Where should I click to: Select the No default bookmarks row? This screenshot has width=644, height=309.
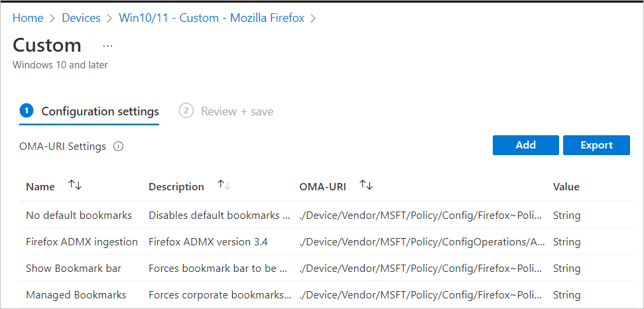coord(79,215)
